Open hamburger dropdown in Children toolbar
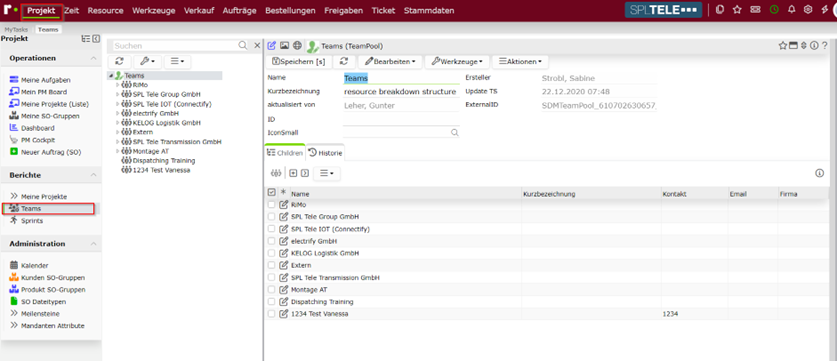This screenshot has height=361, width=837. [326, 173]
